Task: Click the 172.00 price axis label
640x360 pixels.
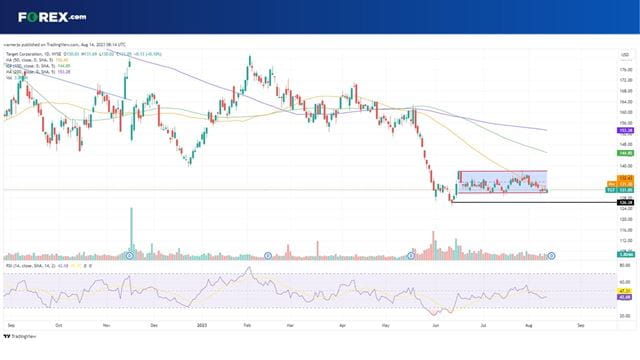Action: (626, 80)
